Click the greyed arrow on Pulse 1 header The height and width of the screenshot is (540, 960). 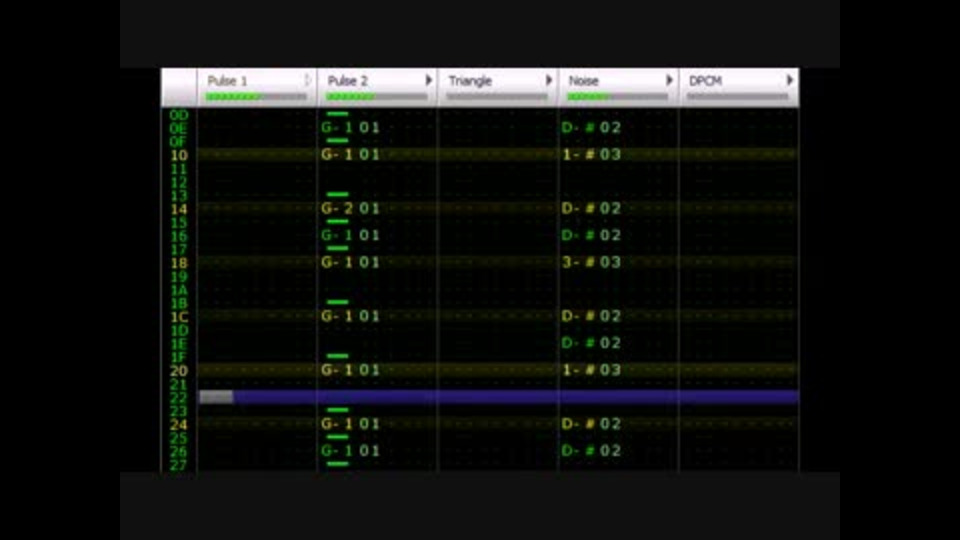[x=308, y=80]
